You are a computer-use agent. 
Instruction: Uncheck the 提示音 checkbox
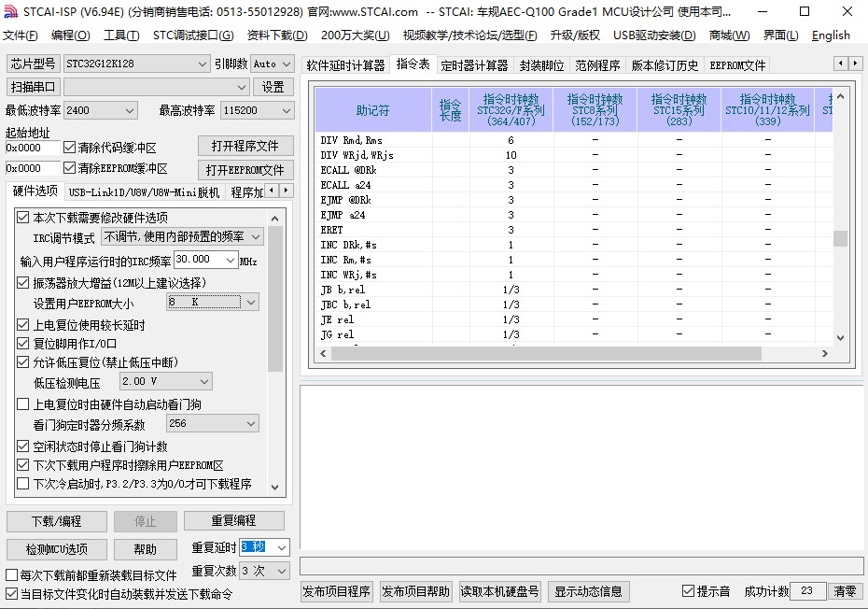[x=688, y=591]
